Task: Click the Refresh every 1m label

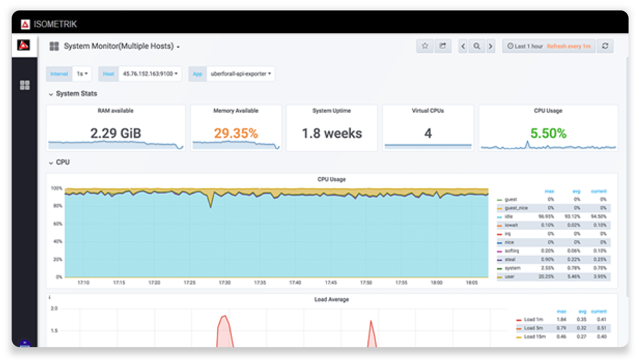Action: pyautogui.click(x=568, y=46)
